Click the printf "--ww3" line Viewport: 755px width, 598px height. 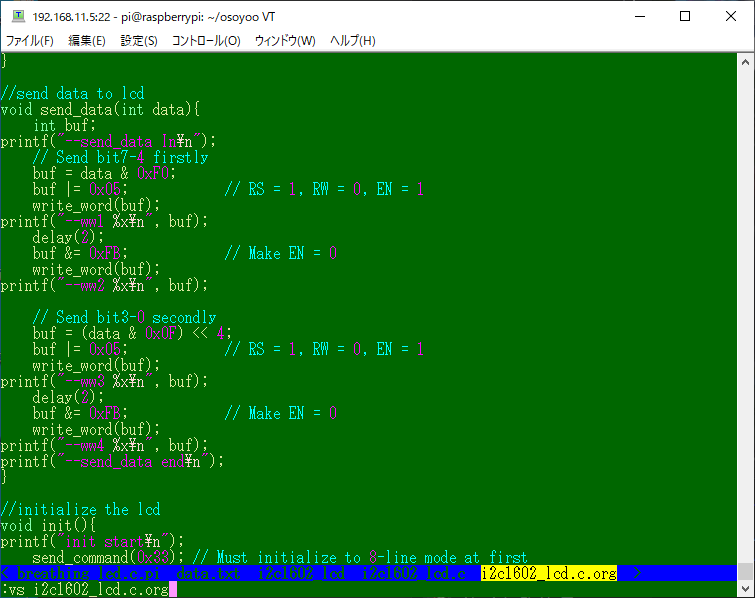pos(104,381)
